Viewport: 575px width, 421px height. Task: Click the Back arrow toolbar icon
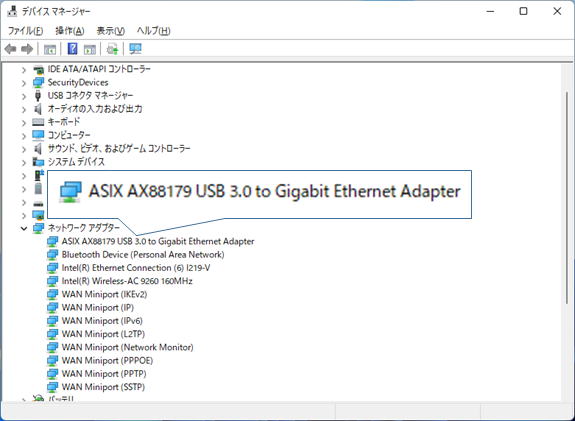click(10, 49)
